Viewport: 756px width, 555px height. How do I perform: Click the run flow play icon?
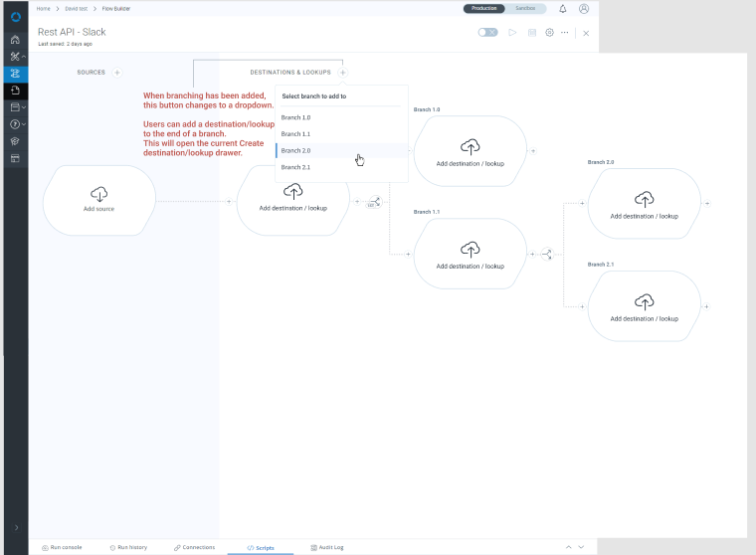pyautogui.click(x=512, y=33)
